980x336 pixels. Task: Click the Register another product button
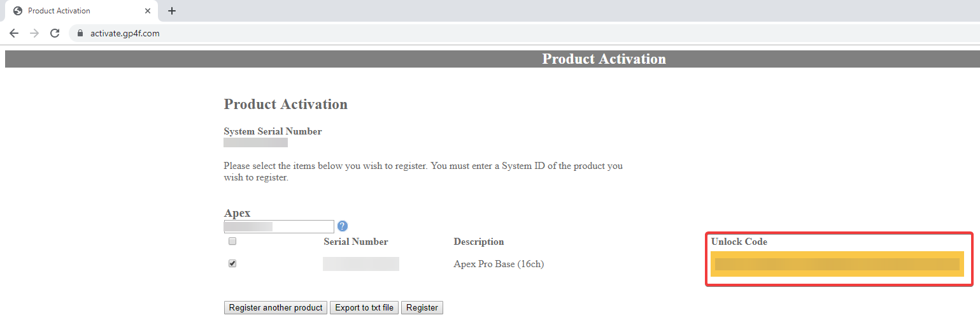pos(276,307)
